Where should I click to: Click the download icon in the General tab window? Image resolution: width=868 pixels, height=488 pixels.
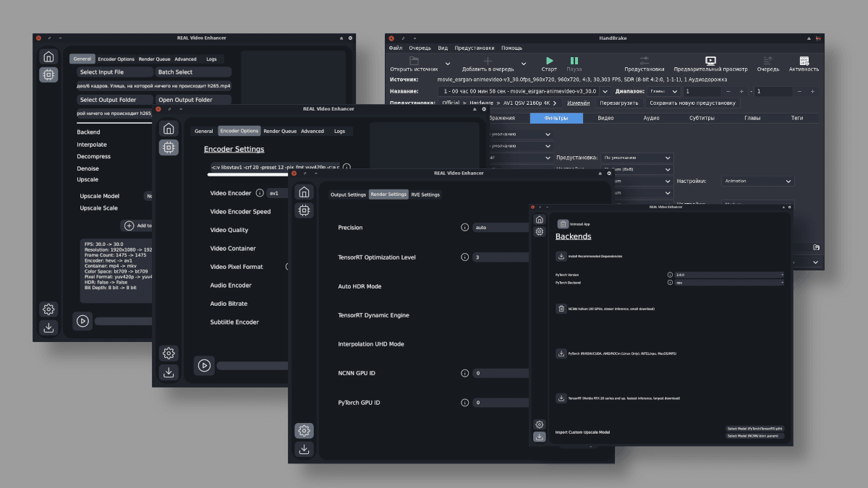coord(48,328)
